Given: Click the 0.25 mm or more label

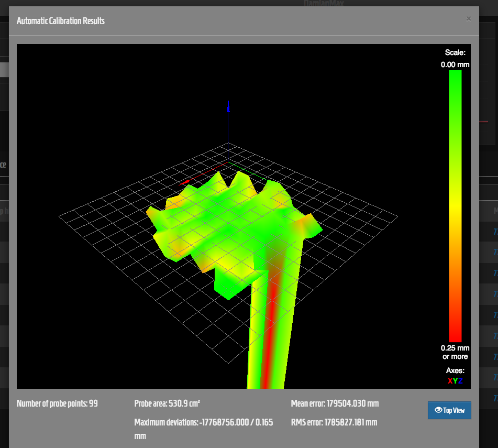Looking at the screenshot, I should 455,352.
